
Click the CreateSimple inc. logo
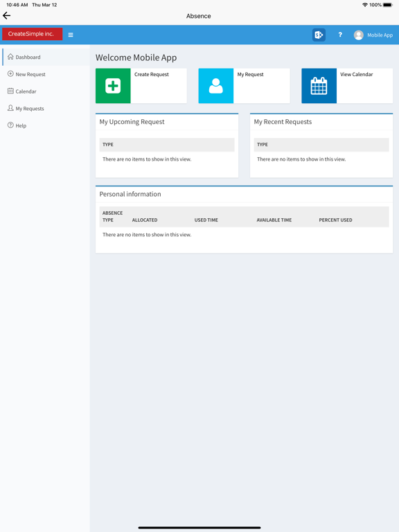click(x=33, y=34)
